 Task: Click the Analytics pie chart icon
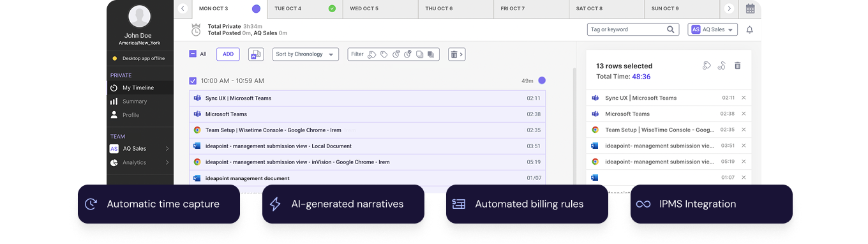(x=114, y=163)
